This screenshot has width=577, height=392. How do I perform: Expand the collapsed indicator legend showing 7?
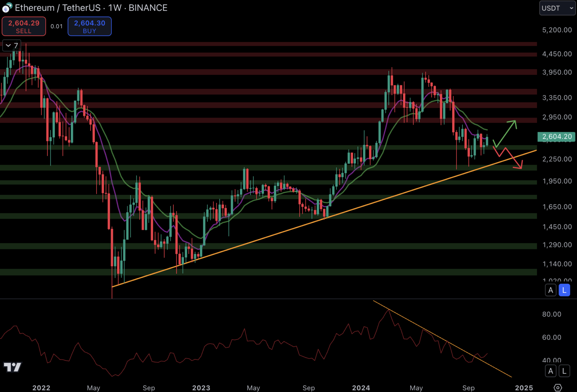pos(12,45)
